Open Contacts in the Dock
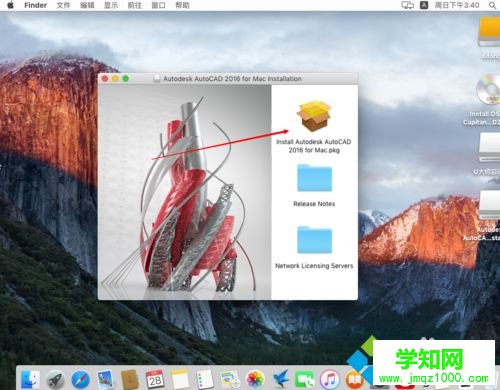 pyautogui.click(x=130, y=379)
